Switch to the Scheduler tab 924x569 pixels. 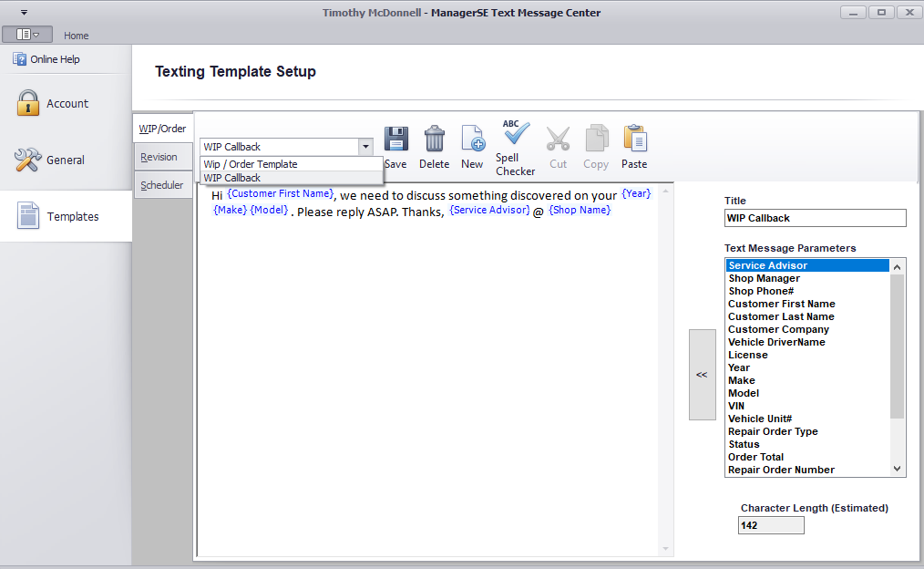[x=161, y=185]
